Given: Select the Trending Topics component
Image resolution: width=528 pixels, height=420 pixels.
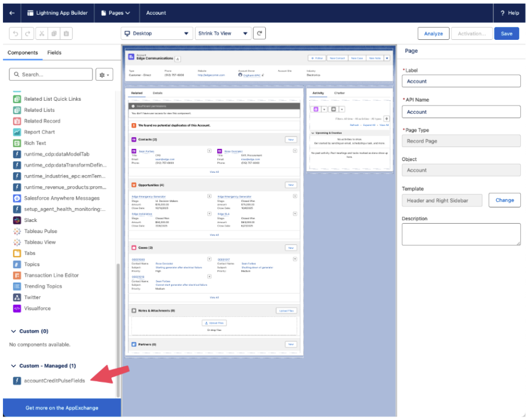Looking at the screenshot, I should tap(37, 286).
